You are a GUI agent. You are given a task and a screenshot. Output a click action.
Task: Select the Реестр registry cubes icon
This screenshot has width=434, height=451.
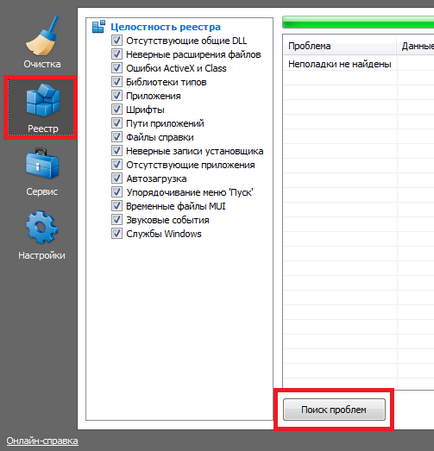(x=43, y=100)
